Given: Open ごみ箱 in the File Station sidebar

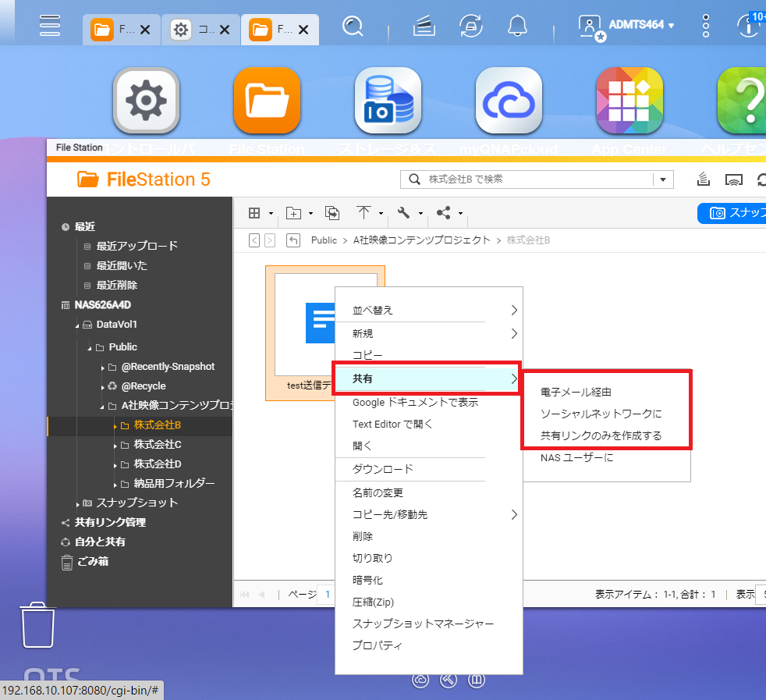Looking at the screenshot, I should 92,561.
